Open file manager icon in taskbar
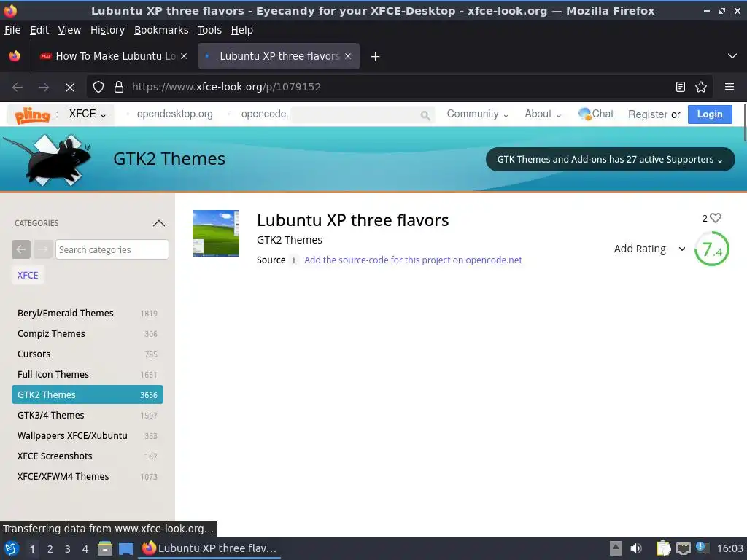Image resolution: width=747 pixels, height=560 pixels. click(105, 548)
